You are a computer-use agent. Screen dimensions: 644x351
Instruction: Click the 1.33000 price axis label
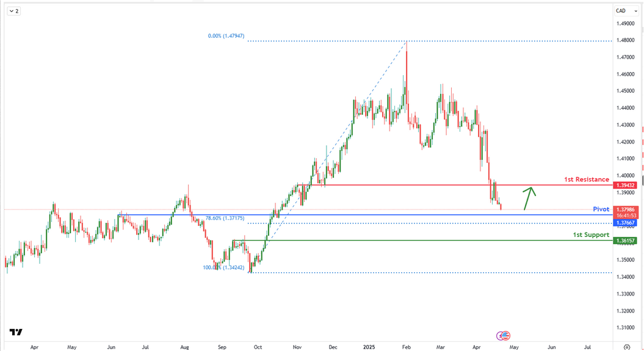(x=625, y=294)
